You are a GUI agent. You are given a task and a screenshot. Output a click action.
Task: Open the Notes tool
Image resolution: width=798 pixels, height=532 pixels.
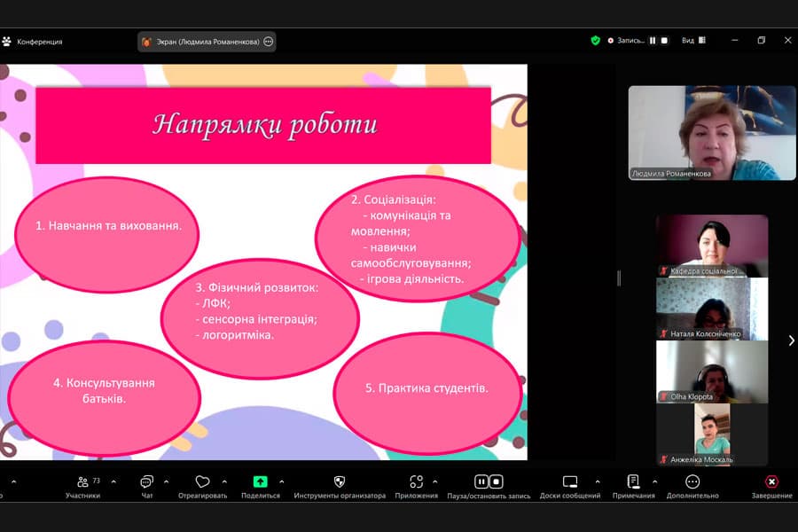point(634,487)
